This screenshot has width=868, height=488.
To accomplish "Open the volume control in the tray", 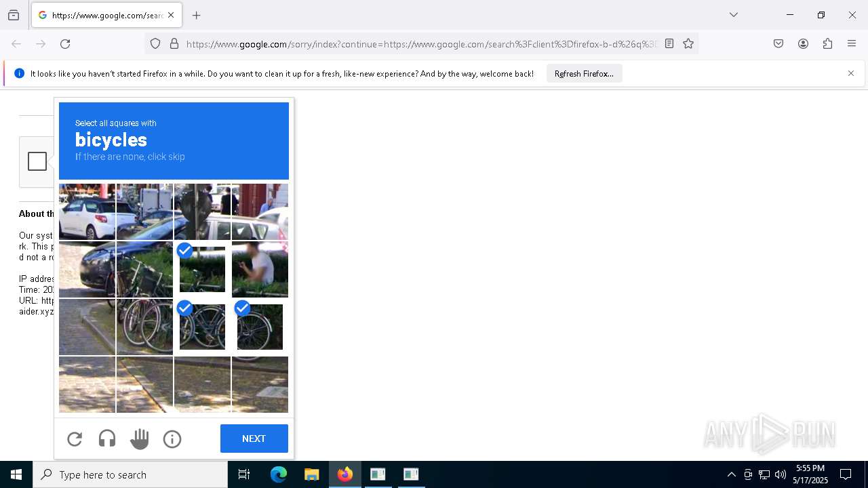I will point(781,474).
